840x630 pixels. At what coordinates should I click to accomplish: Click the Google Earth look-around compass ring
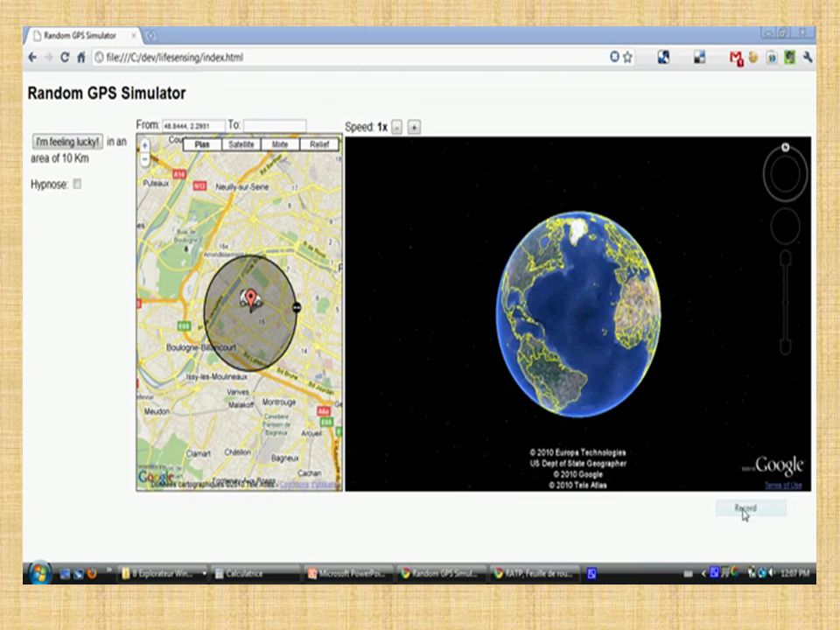pyautogui.click(x=786, y=173)
